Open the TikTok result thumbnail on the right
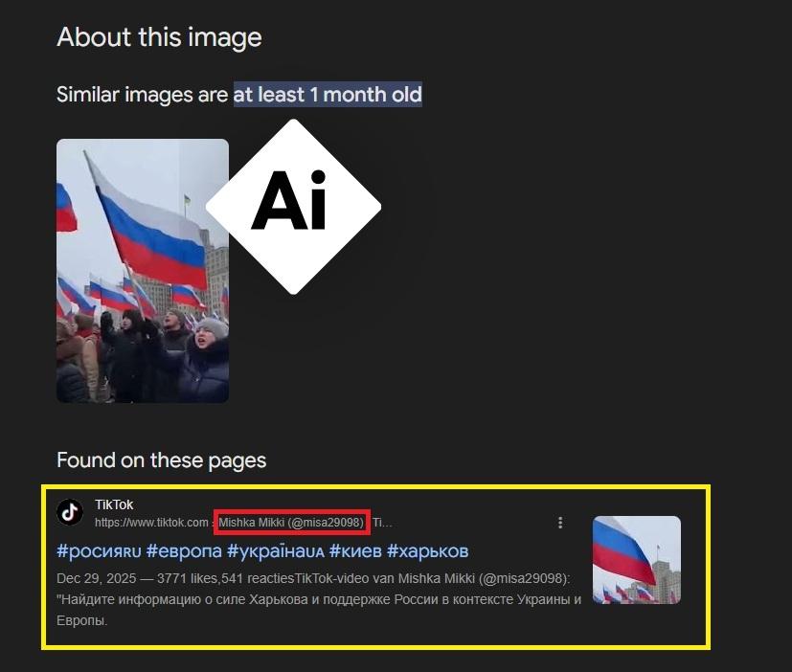Screen dimensions: 792x672 click(x=637, y=560)
